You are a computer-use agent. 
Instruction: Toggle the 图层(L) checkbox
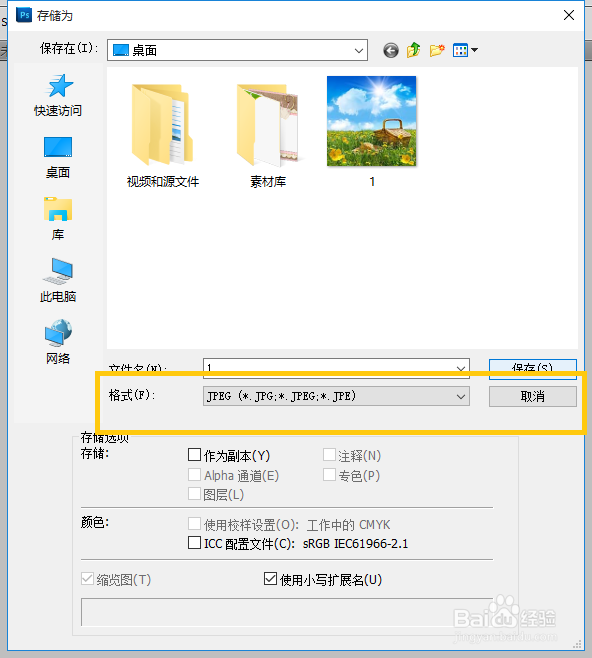click(x=194, y=494)
